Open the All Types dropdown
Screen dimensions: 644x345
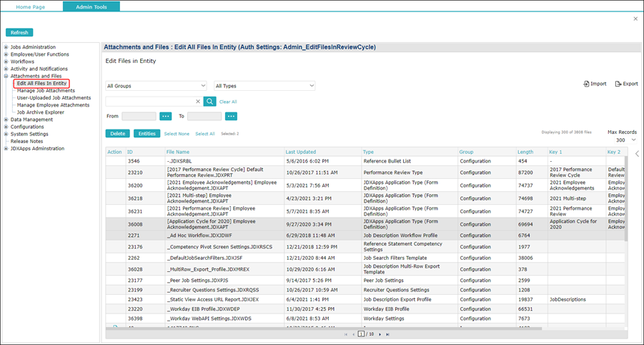pyautogui.click(x=264, y=86)
